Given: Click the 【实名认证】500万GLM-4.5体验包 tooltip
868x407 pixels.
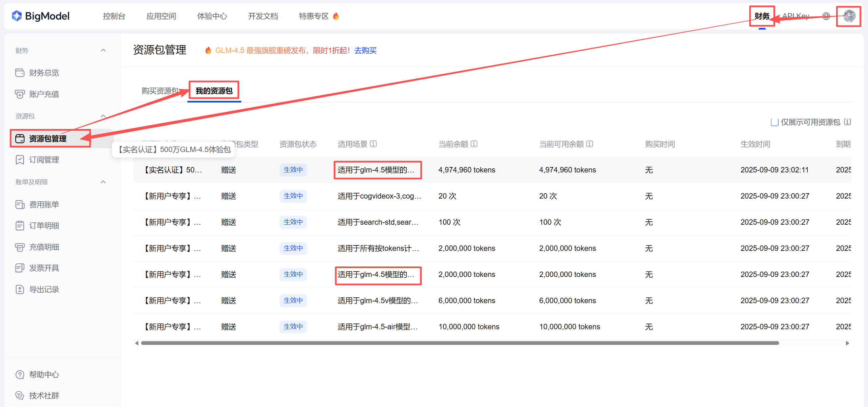Looking at the screenshot, I should tap(174, 149).
